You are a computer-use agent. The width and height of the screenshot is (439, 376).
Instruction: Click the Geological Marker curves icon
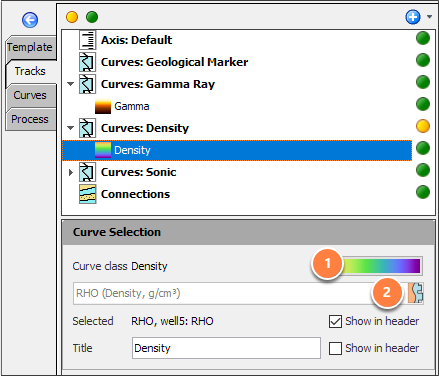87,62
